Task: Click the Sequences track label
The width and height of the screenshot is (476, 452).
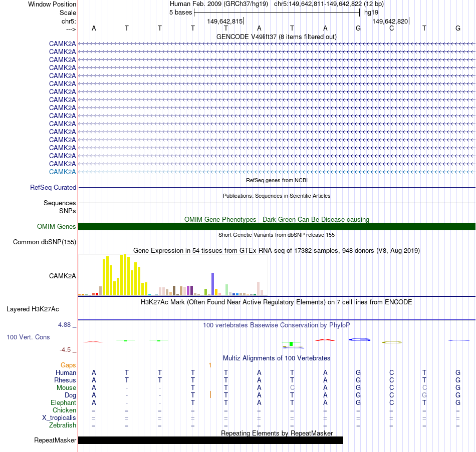Action: pos(60,203)
